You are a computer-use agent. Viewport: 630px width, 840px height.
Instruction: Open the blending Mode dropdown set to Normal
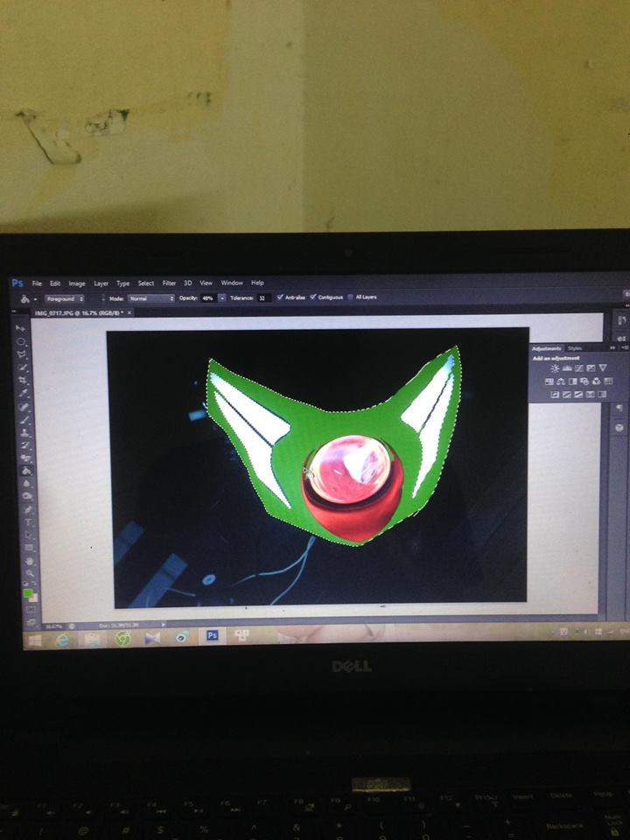pos(150,298)
